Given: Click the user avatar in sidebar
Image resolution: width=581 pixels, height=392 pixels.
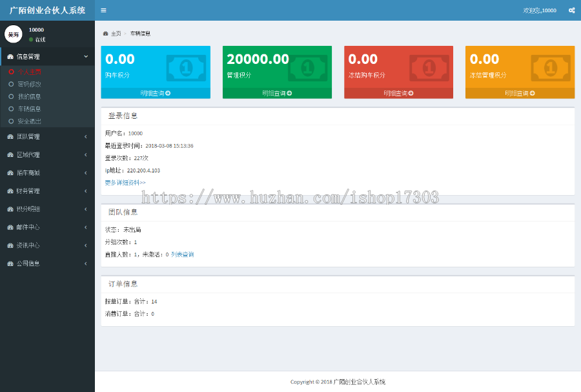Looking at the screenshot, I should point(13,34).
